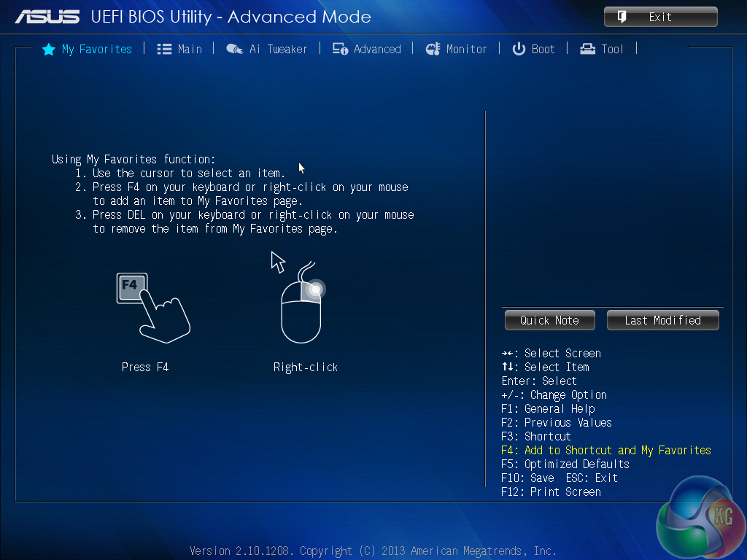This screenshot has width=747, height=560.
Task: Select the Tool tab
Action: pyautogui.click(x=602, y=49)
